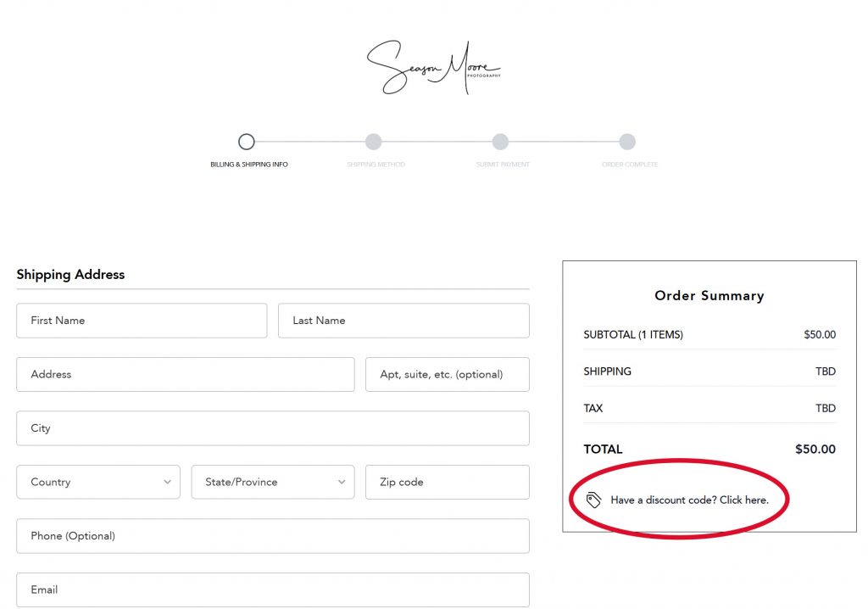This screenshot has width=868, height=609.
Task: Select the Address input field
Action: pyautogui.click(x=185, y=374)
